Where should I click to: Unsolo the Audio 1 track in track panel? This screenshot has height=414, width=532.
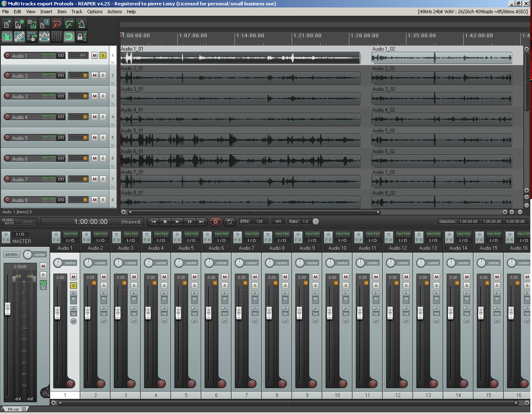(x=103, y=56)
